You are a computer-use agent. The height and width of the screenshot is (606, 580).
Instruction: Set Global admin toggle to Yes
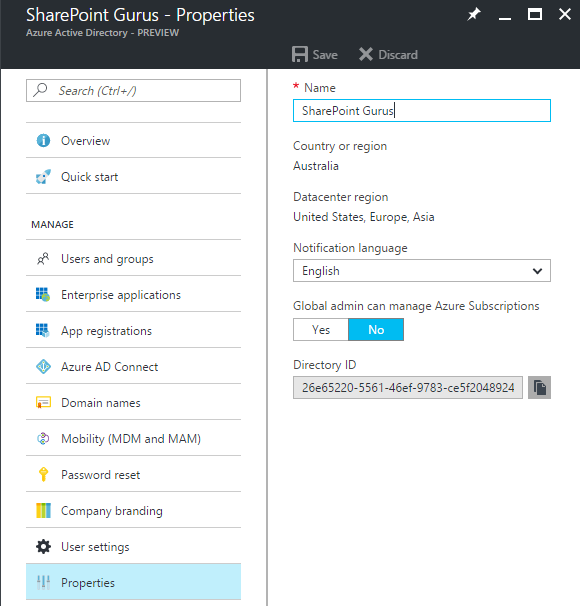point(321,330)
